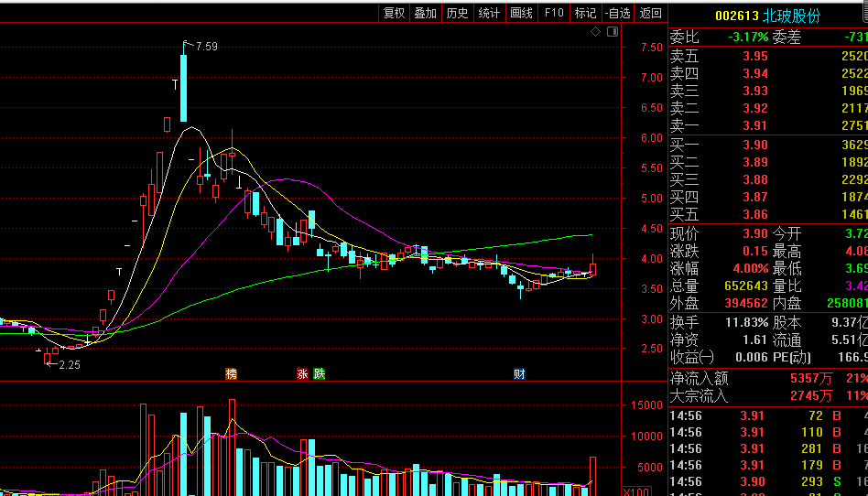Image resolution: width=868 pixels, height=496 pixels.
Task: Select the 卖四 row at 3.94
Action: tap(768, 73)
